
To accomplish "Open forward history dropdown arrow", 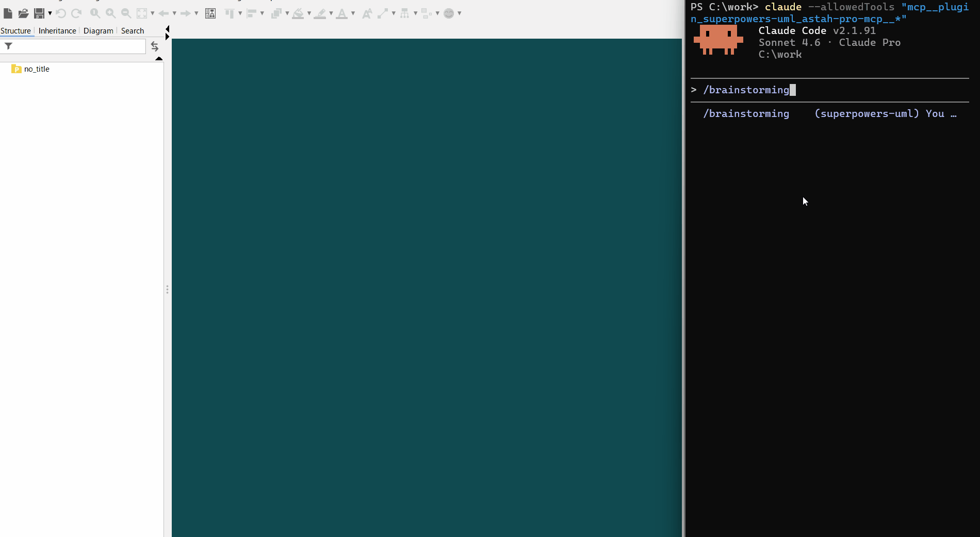I will point(197,13).
